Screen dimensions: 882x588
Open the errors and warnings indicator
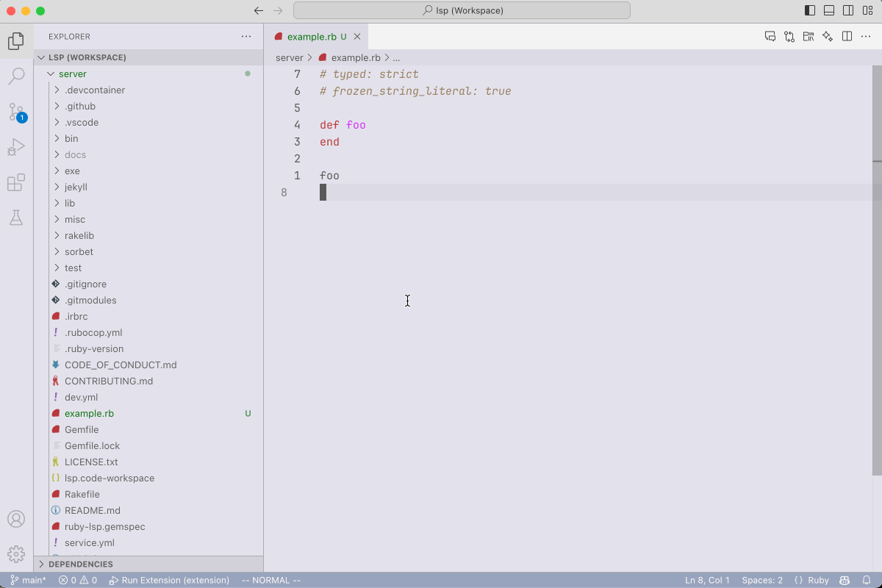78,580
